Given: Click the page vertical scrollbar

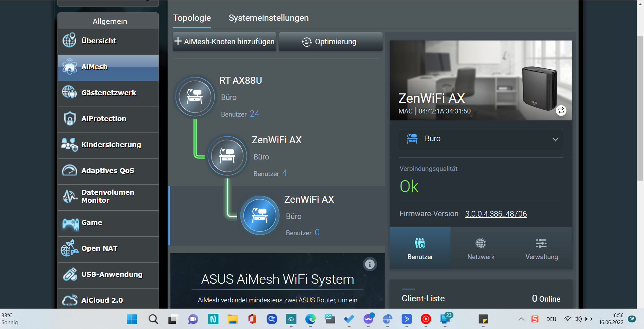Looking at the screenshot, I should click(640, 108).
